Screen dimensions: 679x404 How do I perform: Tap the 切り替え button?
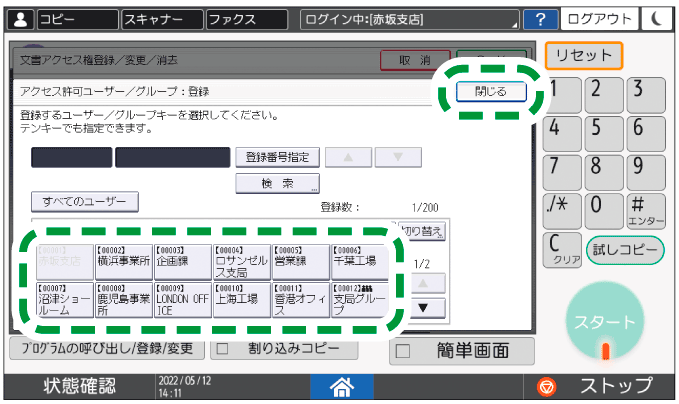tap(422, 231)
